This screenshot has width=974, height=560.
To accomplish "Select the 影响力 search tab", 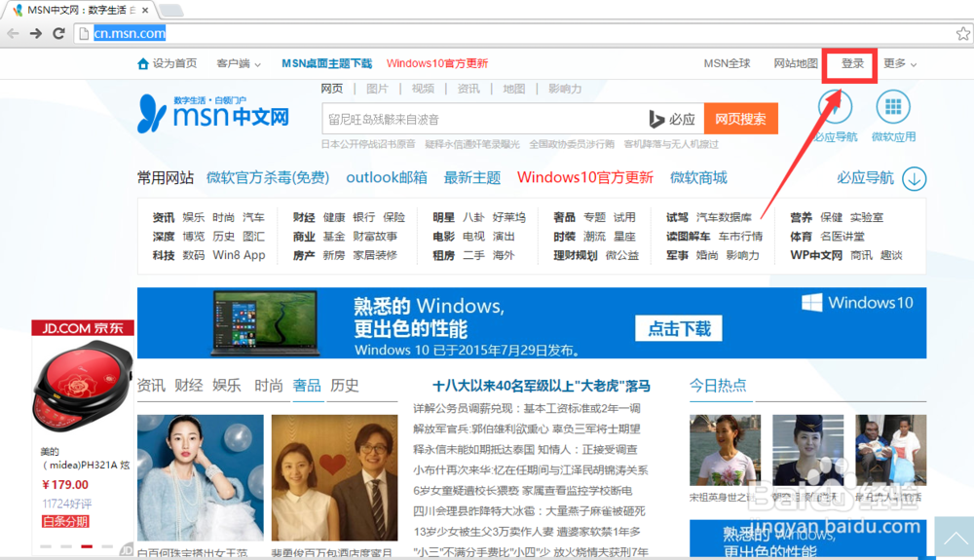I will [565, 89].
